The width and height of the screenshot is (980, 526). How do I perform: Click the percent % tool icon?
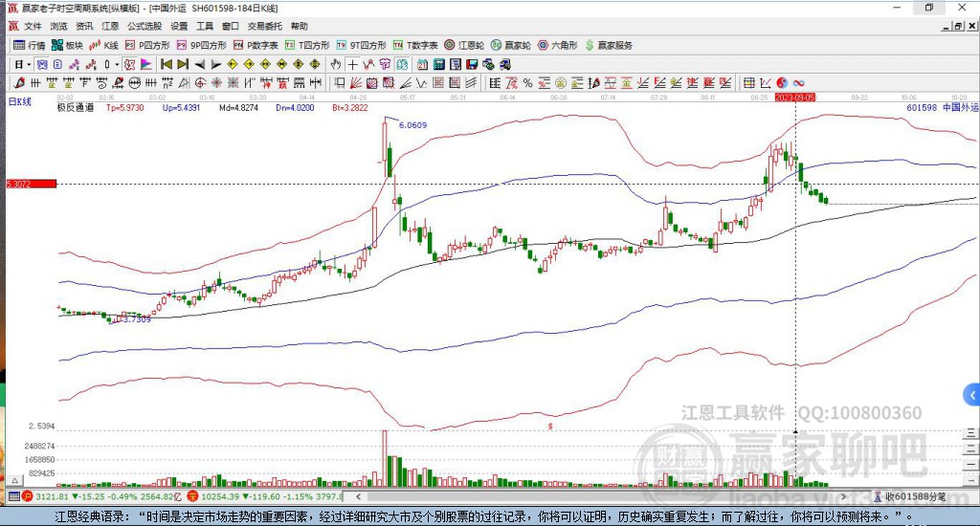click(528, 82)
